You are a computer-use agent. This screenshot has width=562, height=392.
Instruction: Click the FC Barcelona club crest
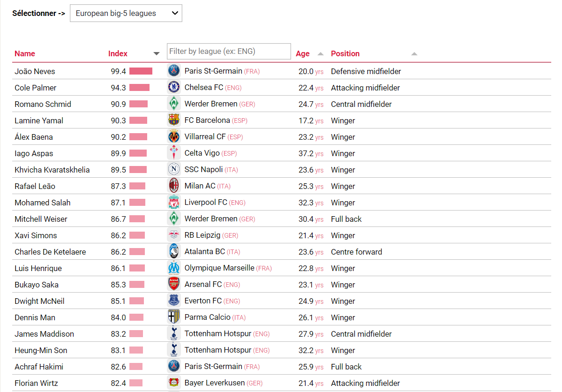174,120
